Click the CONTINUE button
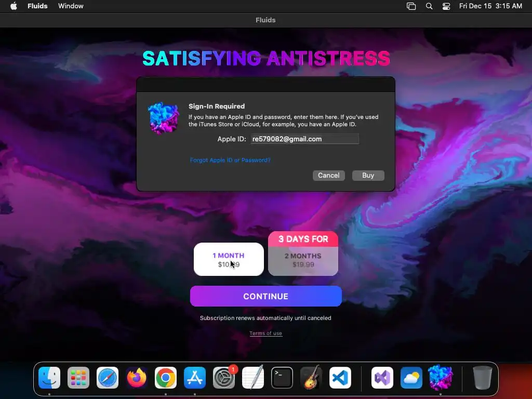532x399 pixels. point(265,296)
